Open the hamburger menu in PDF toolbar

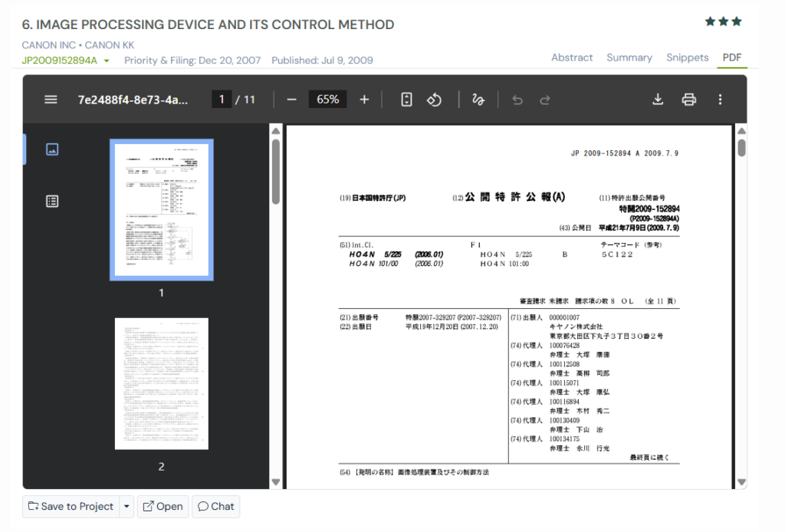click(x=51, y=99)
